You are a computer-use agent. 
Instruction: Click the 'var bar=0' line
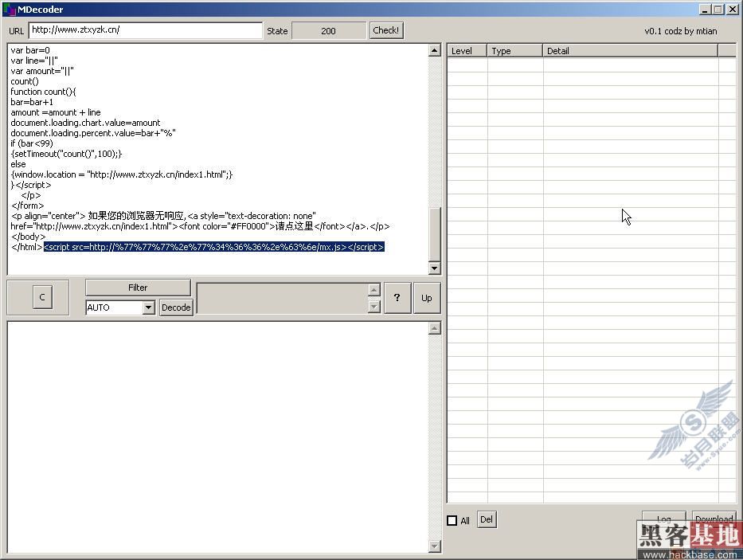30,50
